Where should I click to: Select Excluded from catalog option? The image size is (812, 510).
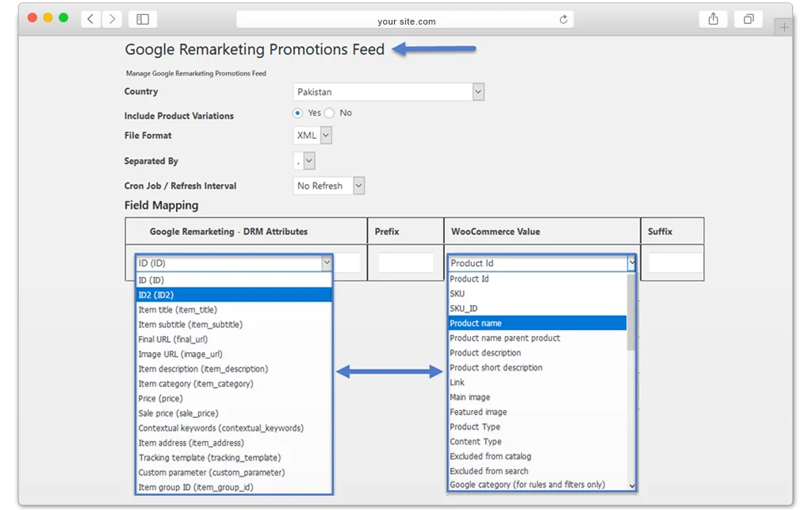click(x=538, y=457)
